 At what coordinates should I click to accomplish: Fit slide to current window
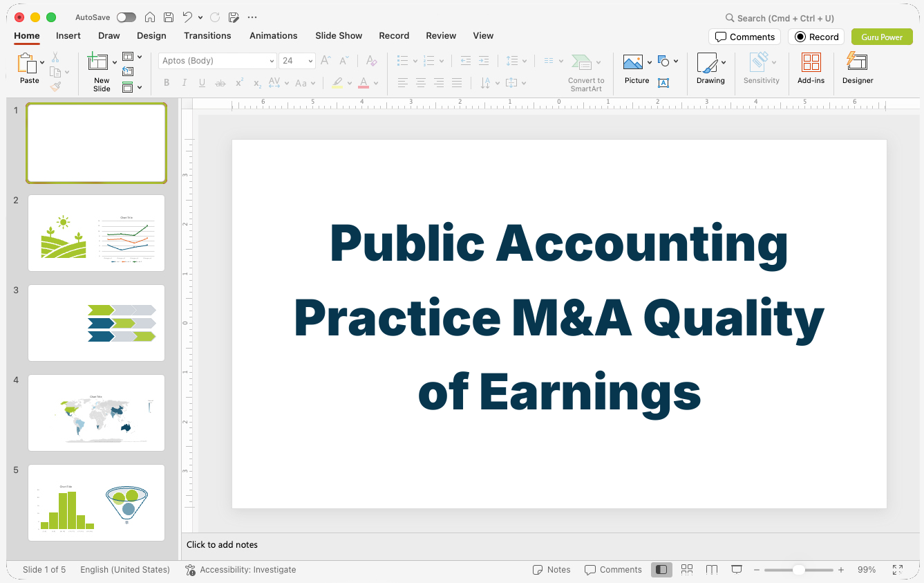(x=898, y=570)
